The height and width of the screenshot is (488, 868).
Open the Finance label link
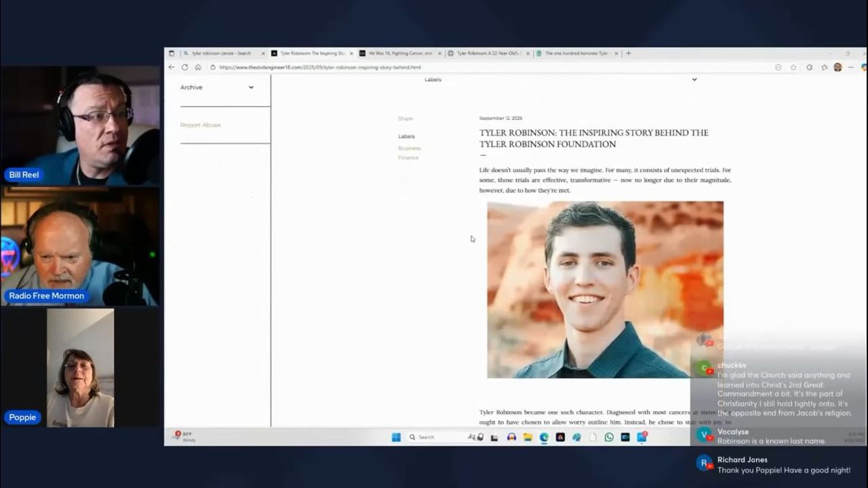[x=408, y=157]
